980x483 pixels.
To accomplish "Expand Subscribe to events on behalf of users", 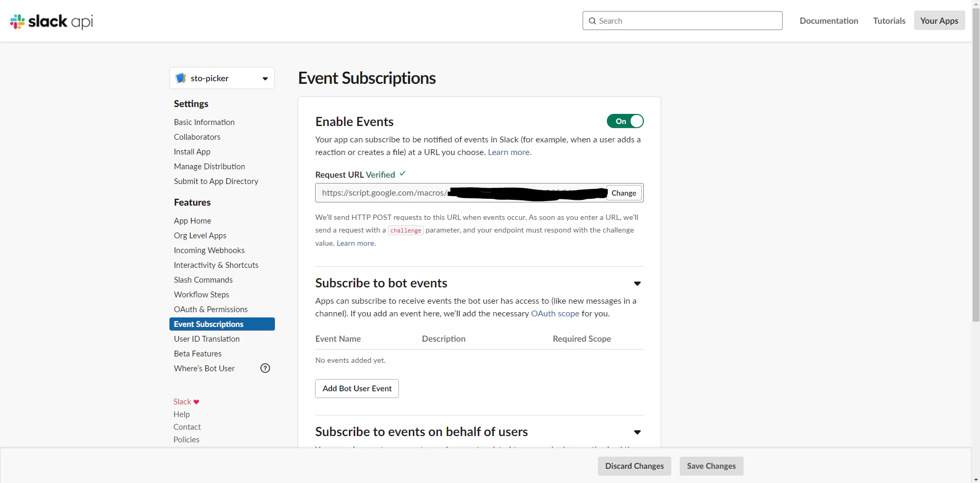I will click(x=637, y=432).
